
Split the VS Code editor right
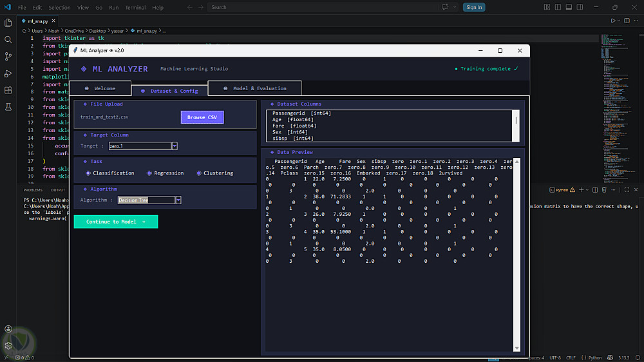[x=627, y=21]
